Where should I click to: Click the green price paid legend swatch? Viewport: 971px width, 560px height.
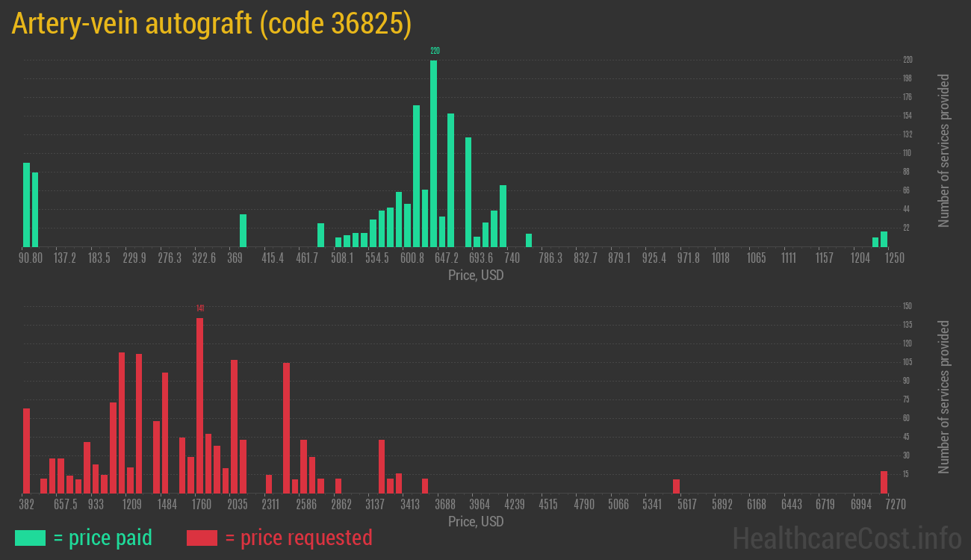pos(30,538)
